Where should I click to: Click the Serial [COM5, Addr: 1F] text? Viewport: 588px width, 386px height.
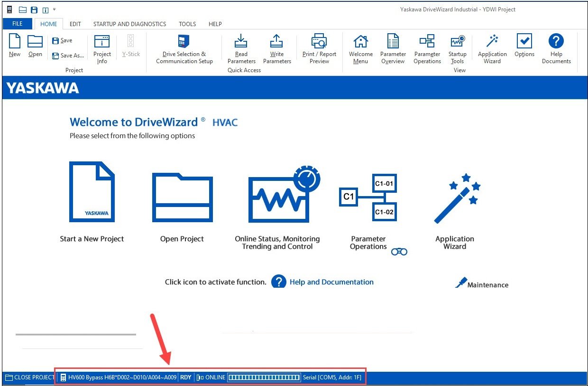(332, 377)
